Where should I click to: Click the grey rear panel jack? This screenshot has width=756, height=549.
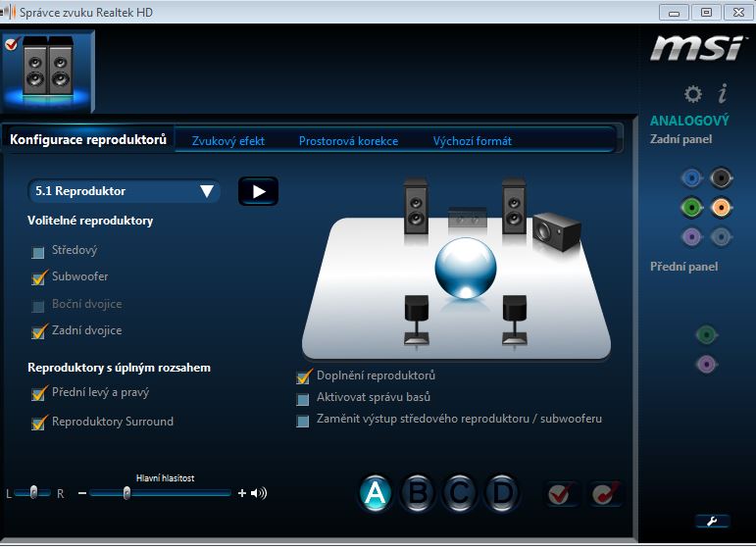pyautogui.click(x=722, y=237)
